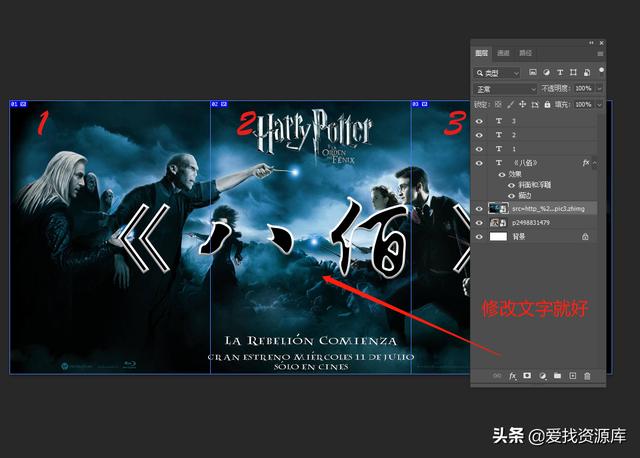Screen dimensions: 640x458
Task: Create a new layer
Action: tap(573, 376)
